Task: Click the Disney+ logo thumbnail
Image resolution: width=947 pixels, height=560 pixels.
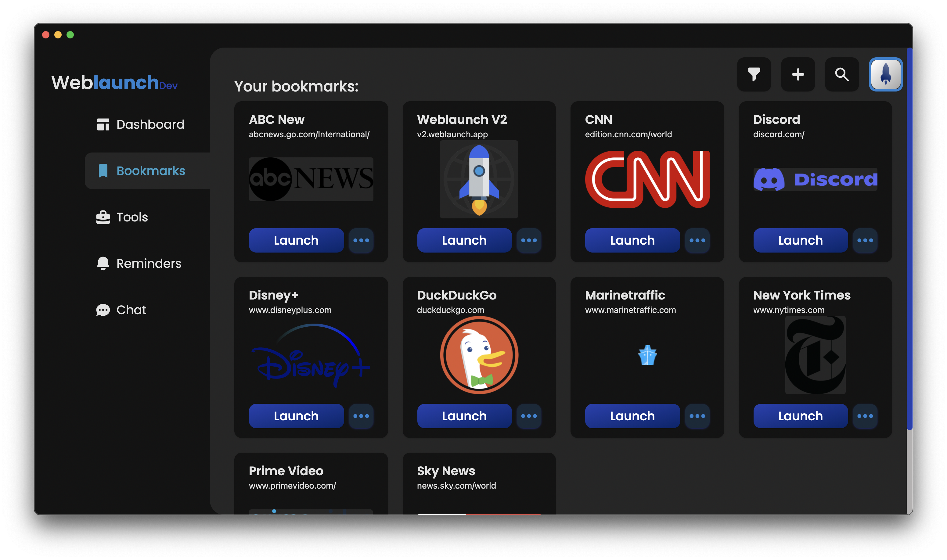Action: coord(311,355)
